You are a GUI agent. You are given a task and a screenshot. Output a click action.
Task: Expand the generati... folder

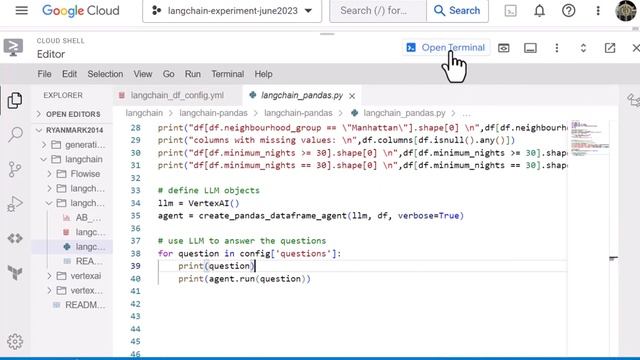pos(74,145)
